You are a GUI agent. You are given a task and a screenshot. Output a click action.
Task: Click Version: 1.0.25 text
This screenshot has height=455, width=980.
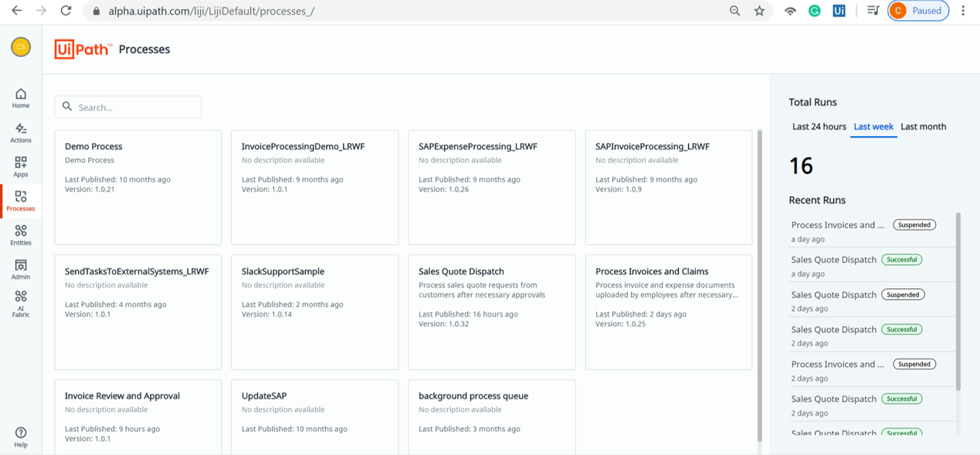tap(620, 324)
